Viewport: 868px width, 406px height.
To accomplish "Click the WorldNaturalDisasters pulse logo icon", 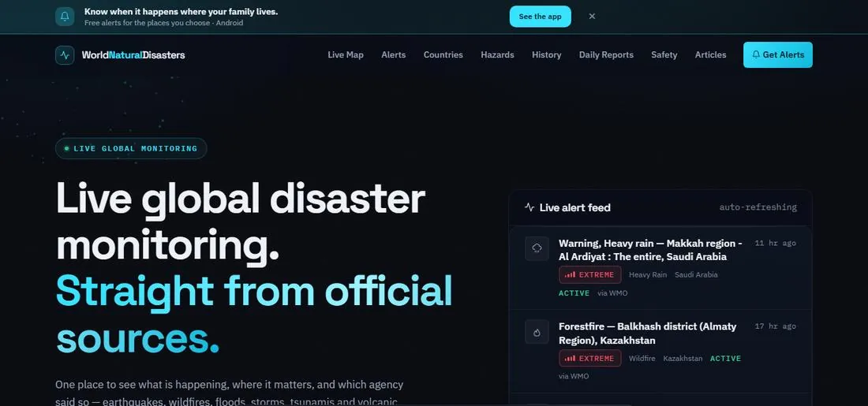I will [x=65, y=55].
